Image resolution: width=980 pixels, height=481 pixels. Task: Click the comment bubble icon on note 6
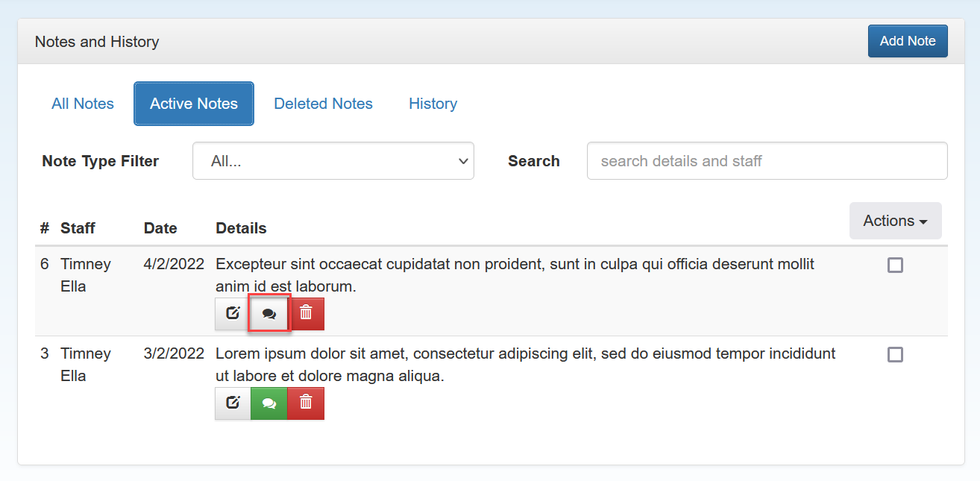tap(268, 313)
